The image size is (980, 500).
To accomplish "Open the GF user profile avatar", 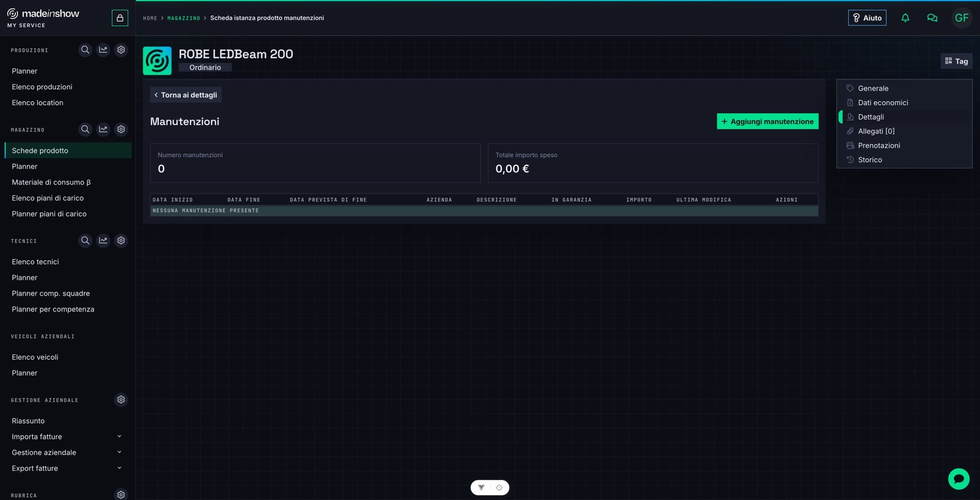I will pyautogui.click(x=962, y=18).
